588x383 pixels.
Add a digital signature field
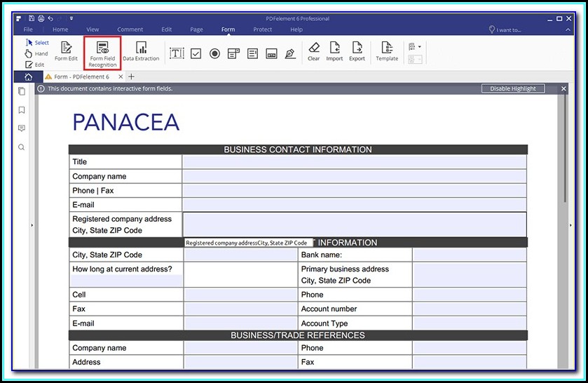coord(290,54)
